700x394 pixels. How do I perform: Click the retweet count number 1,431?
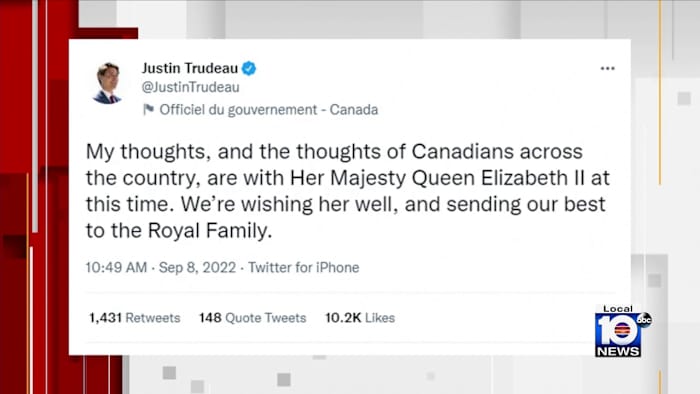[105, 318]
